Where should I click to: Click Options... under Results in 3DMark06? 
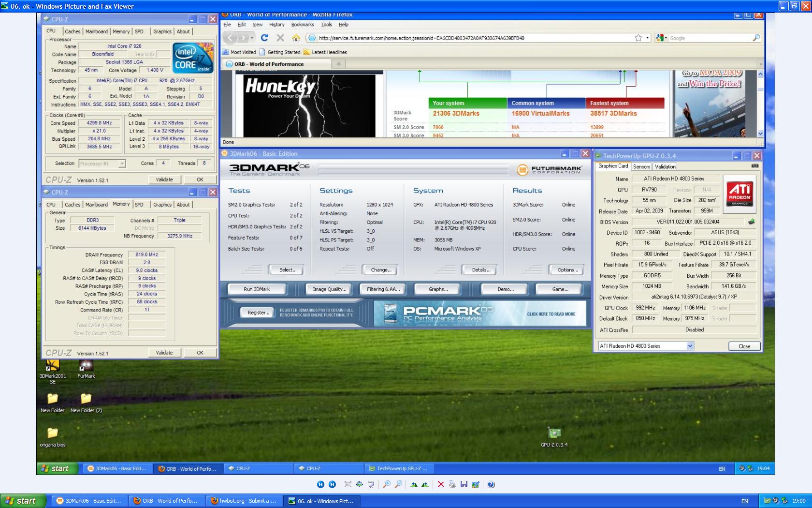click(x=567, y=270)
